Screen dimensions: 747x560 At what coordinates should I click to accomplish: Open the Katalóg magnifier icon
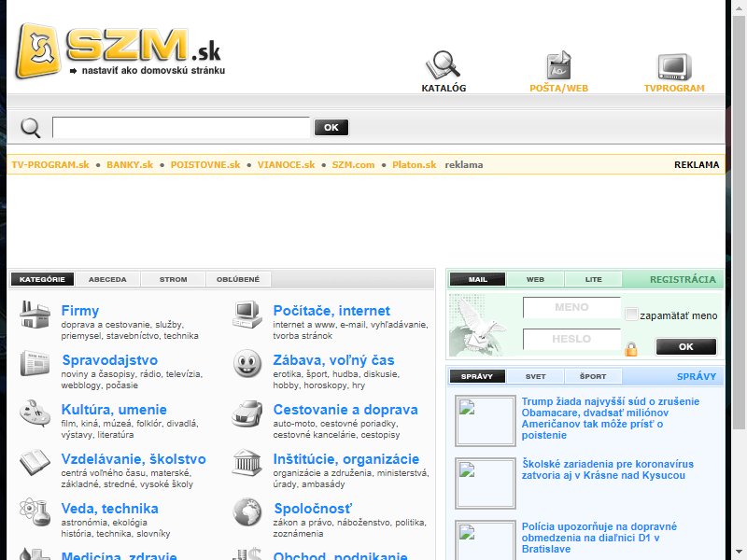click(443, 64)
